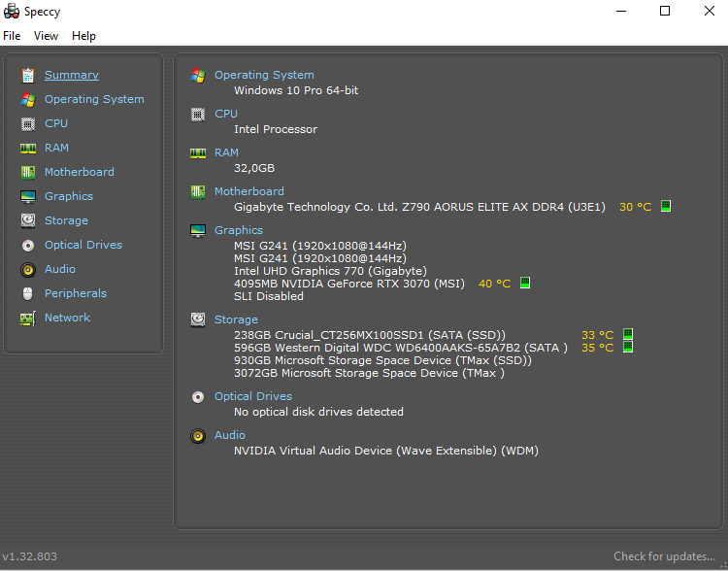Open Optical Drives section from sidebar
The image size is (728, 571).
point(83,245)
